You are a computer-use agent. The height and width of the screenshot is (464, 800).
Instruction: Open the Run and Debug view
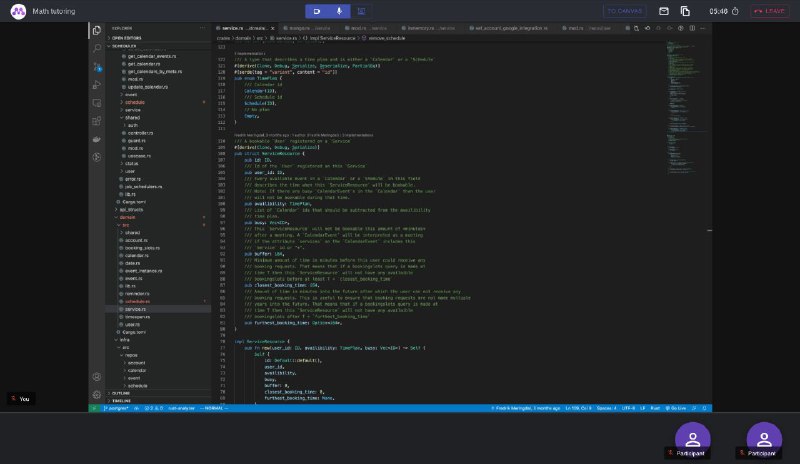coord(96,85)
